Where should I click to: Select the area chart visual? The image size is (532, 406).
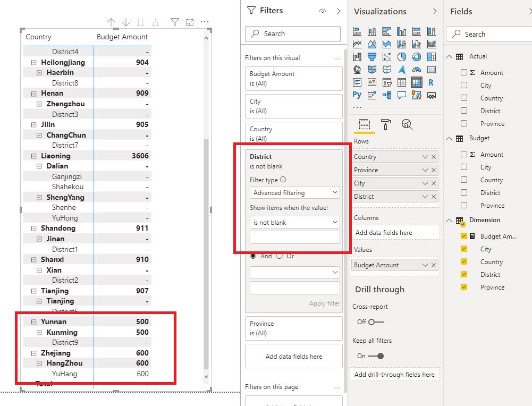372,44
